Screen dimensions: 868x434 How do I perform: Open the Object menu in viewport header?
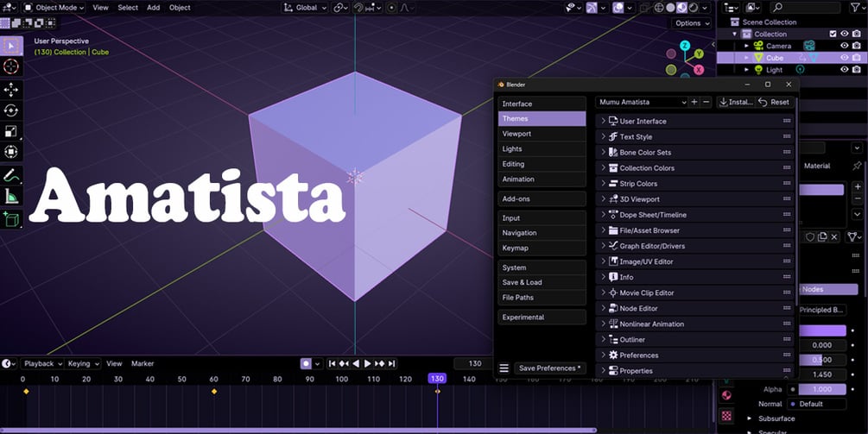pos(180,8)
